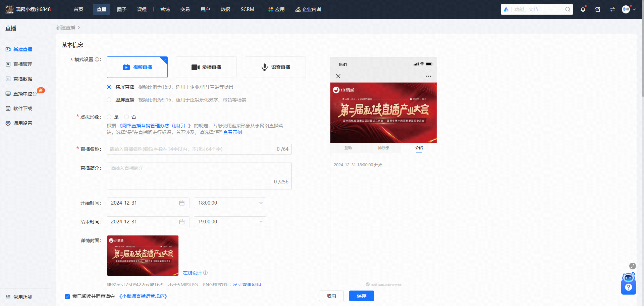644x306 pixels.
Task: Expand the avatar menu chevron
Action: click(x=634, y=9)
